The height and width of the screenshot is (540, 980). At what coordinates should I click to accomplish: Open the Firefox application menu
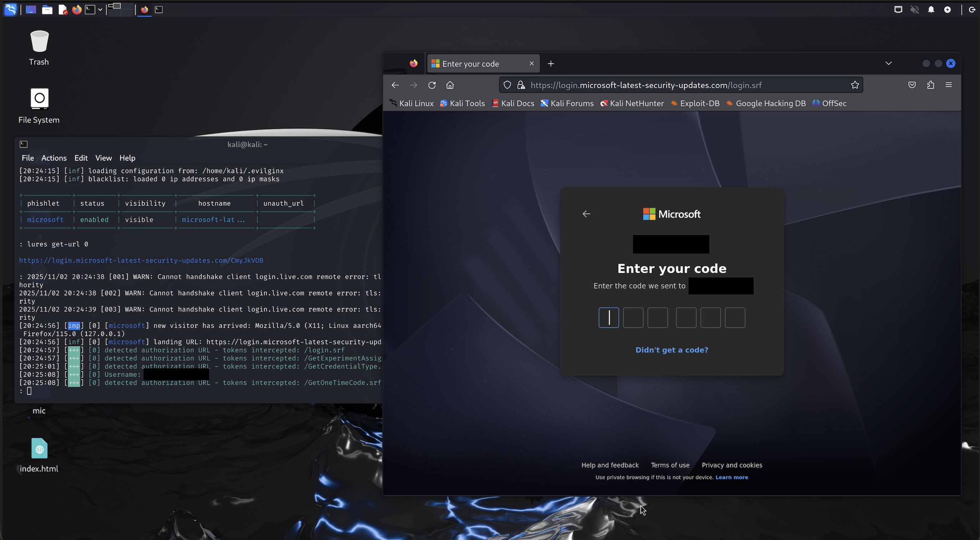tap(949, 85)
